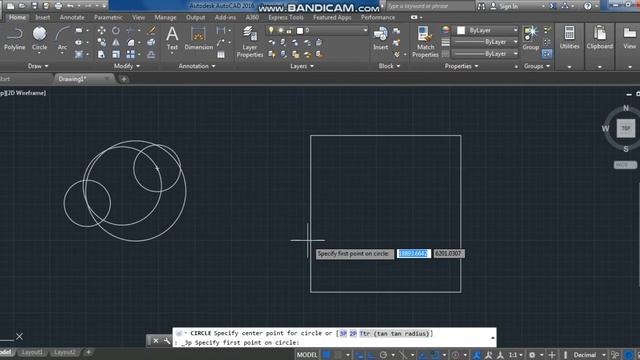Screen dimensions: 640x360
Task: Click the Match Properties tool
Action: tap(425, 42)
